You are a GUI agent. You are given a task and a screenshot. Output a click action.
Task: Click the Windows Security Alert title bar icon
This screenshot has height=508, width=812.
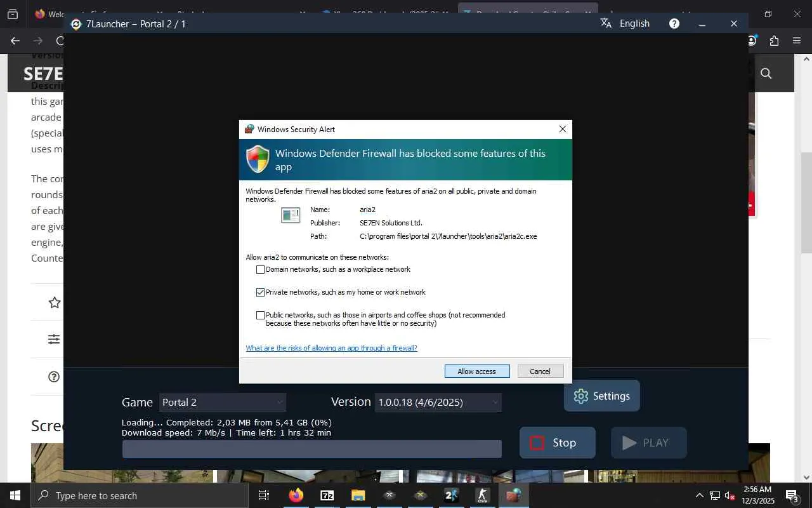pyautogui.click(x=249, y=129)
